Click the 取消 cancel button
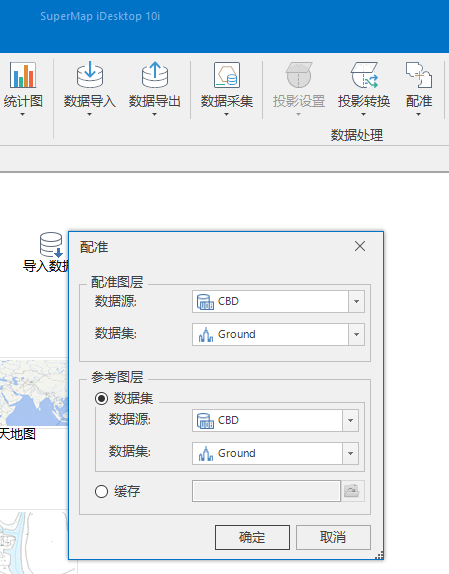This screenshot has height=574, width=449. click(x=333, y=537)
